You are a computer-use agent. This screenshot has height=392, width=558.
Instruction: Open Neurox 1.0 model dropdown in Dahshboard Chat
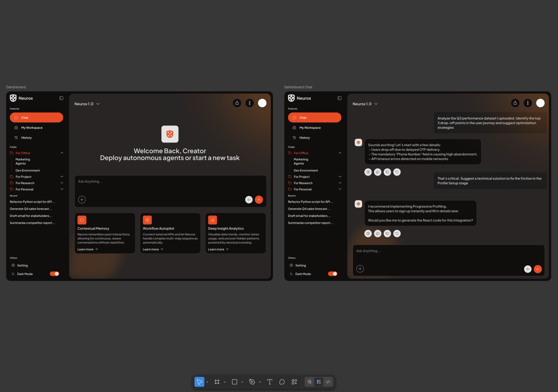click(376, 104)
